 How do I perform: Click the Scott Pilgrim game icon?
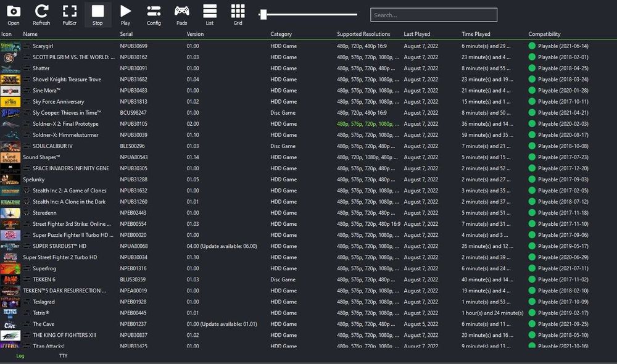click(x=10, y=57)
